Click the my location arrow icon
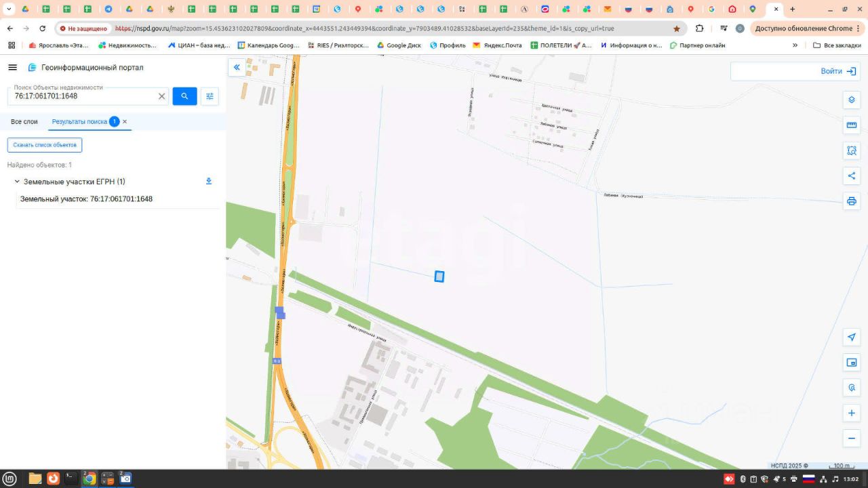 [x=852, y=338]
